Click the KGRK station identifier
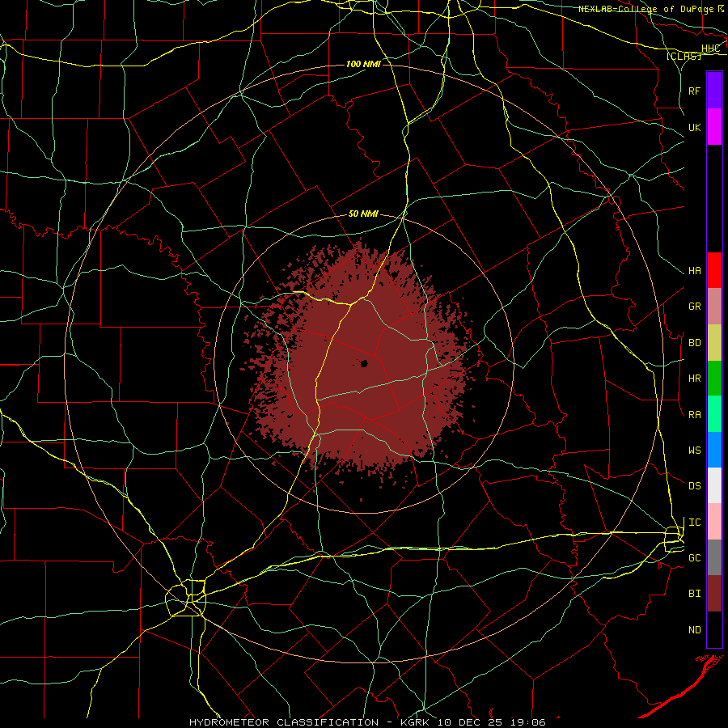 (x=415, y=722)
